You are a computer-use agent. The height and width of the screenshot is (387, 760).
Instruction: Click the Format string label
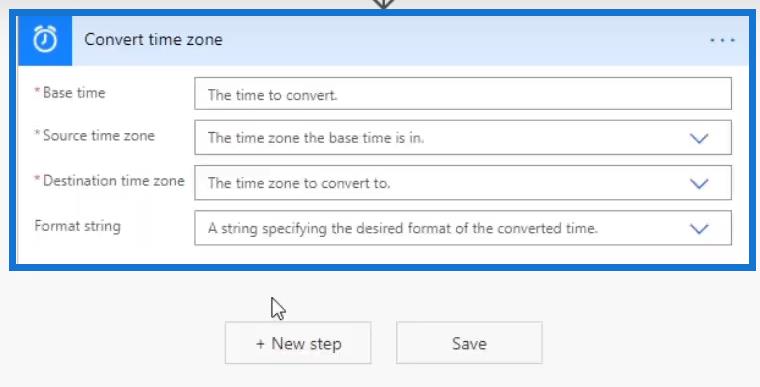pos(78,226)
